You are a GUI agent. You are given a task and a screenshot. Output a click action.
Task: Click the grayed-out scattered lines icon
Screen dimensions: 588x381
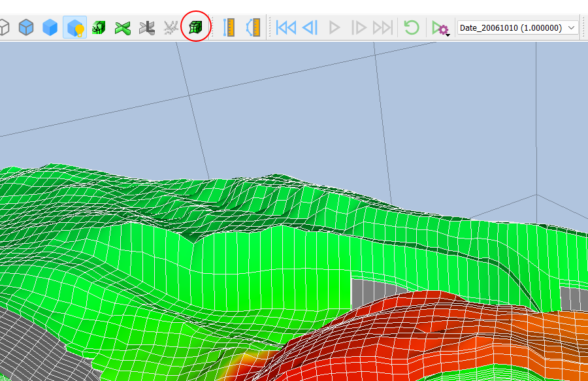(x=171, y=27)
